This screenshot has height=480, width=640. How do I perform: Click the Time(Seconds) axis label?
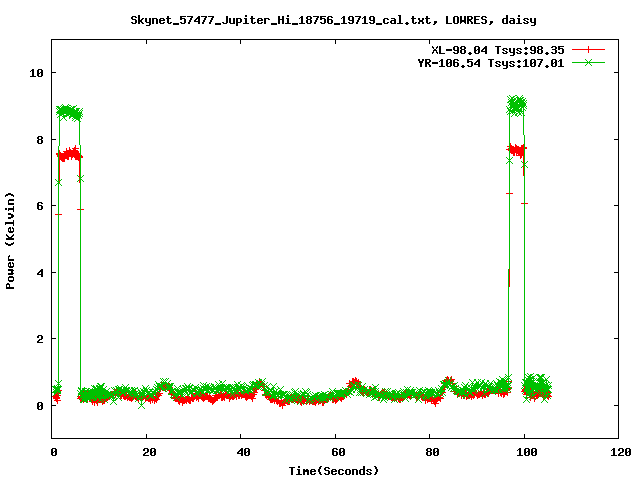tap(334, 471)
